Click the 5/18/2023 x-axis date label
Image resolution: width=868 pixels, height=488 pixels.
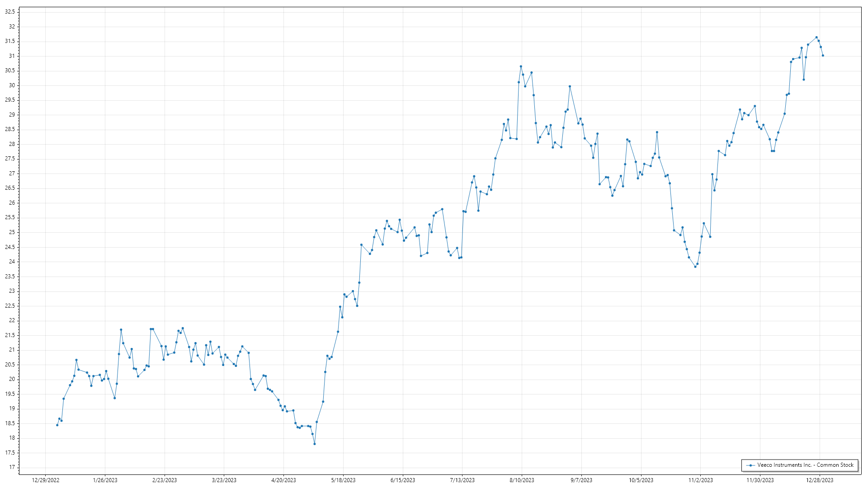(343, 480)
